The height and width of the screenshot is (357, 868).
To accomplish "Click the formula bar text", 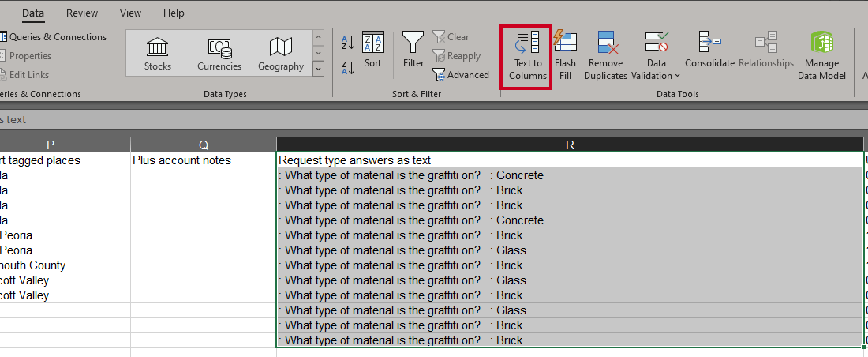I will pos(13,120).
